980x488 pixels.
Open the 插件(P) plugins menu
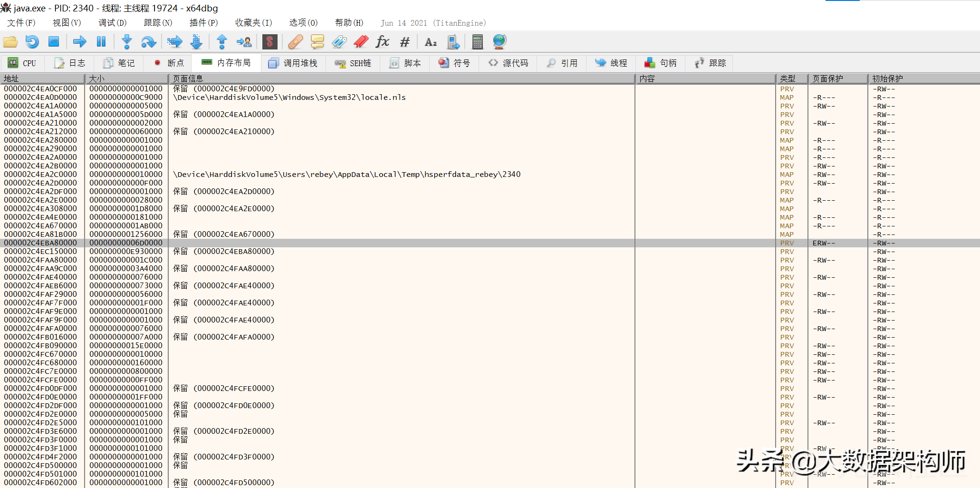coord(203,23)
